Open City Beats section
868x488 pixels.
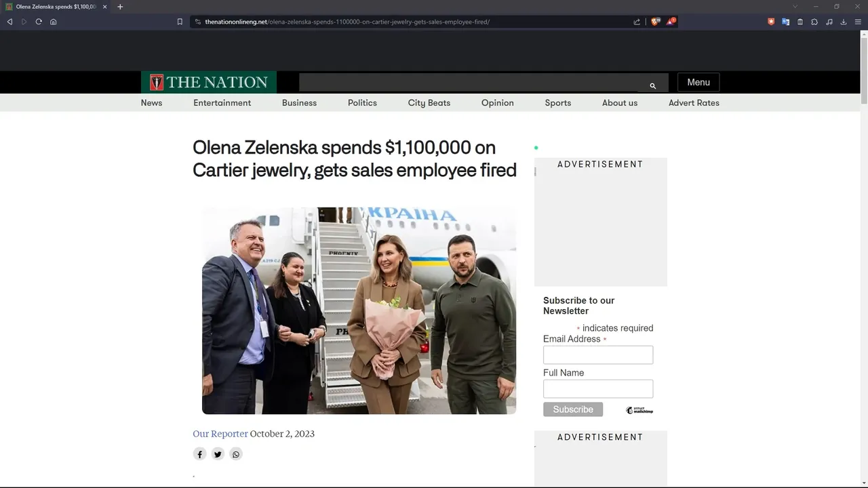pyautogui.click(x=429, y=103)
